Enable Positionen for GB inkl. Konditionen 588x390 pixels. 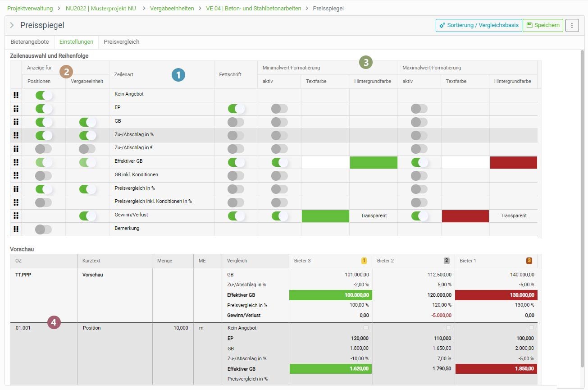(x=44, y=175)
